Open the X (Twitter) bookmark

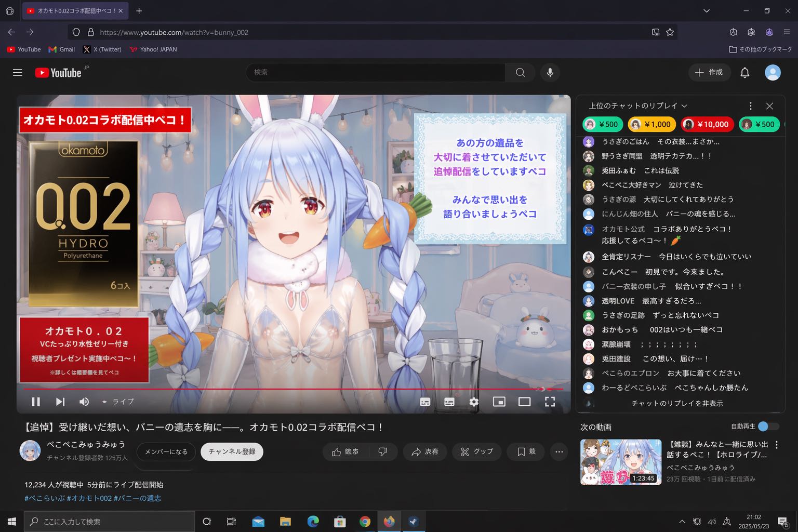pyautogui.click(x=102, y=49)
